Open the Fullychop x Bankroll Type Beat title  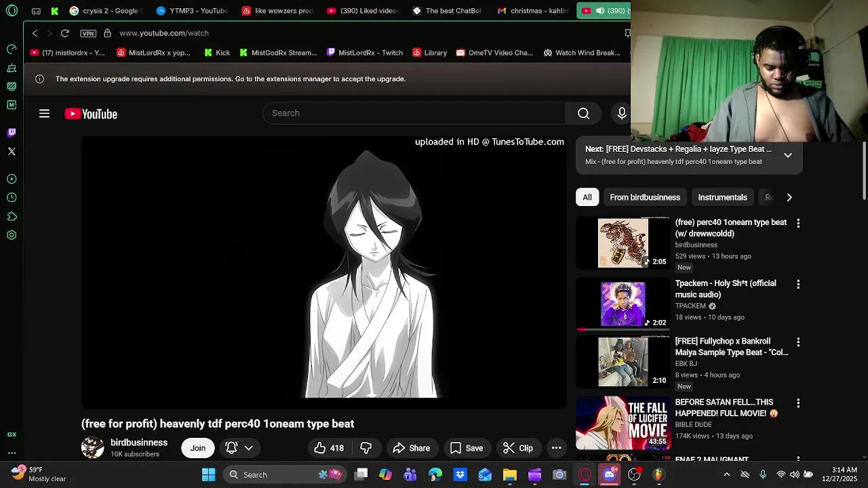click(x=732, y=347)
